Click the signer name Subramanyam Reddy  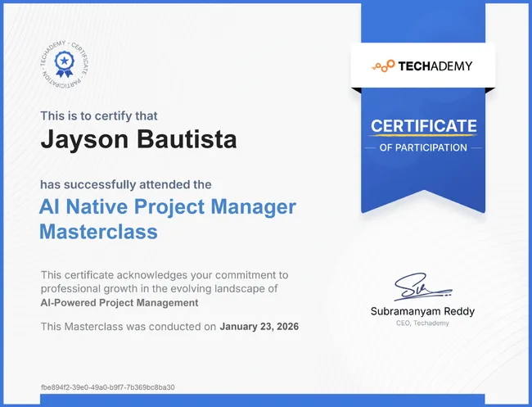point(422,311)
